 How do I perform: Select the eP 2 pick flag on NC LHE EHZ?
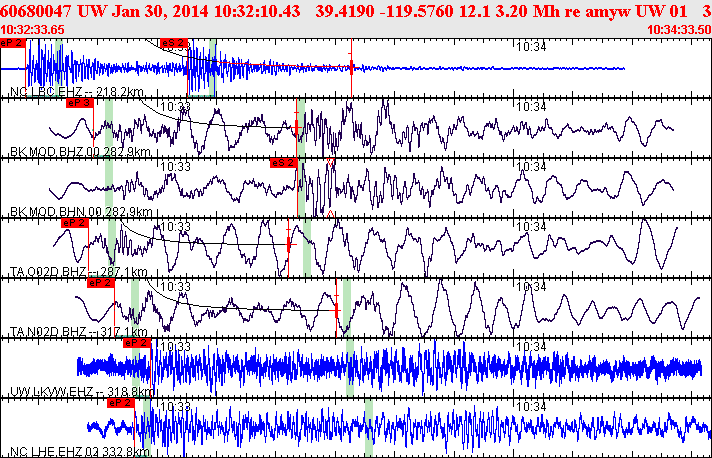click(x=121, y=403)
